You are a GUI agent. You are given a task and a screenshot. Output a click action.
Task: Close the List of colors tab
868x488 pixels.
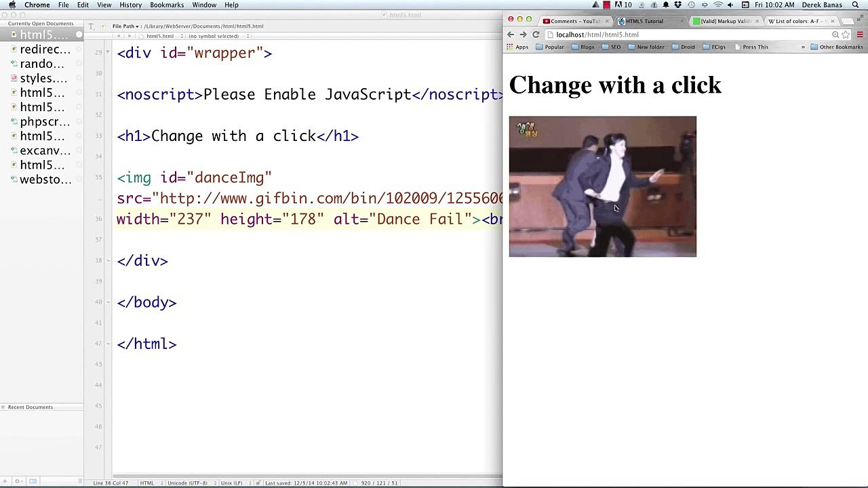pos(833,21)
